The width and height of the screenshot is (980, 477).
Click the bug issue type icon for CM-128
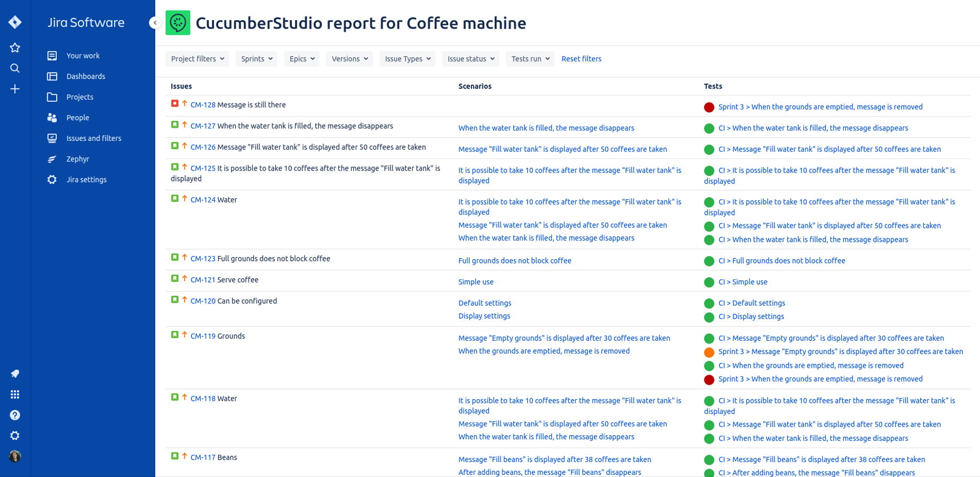[175, 104]
